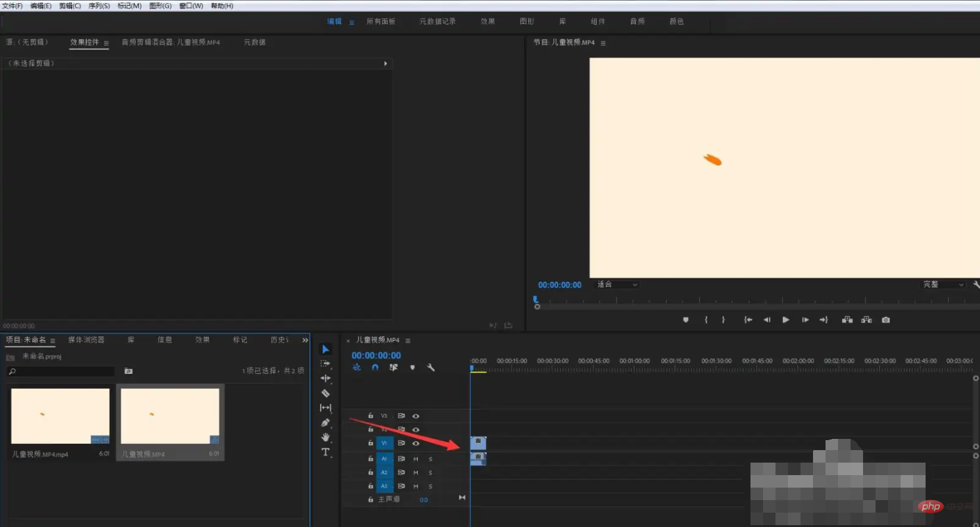Toggle timeline snap magnet
The width and height of the screenshot is (980, 527).
(375, 368)
